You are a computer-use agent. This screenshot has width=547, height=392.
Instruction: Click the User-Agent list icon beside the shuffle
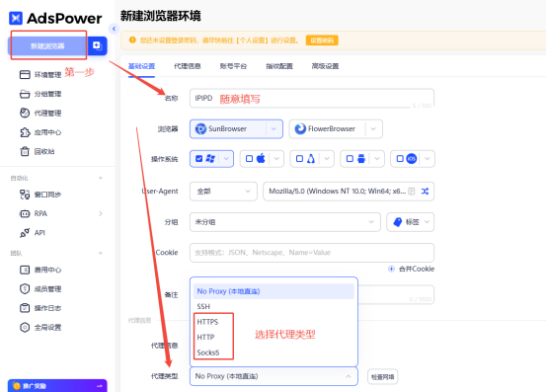412,192
